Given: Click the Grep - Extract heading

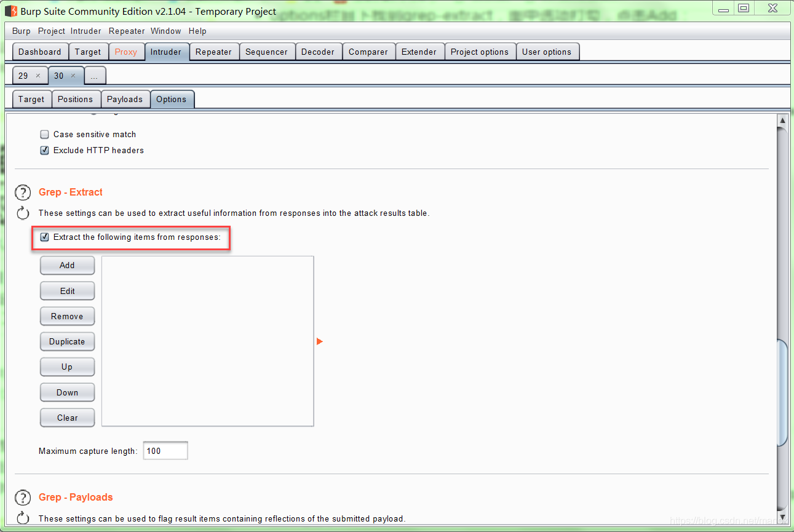Looking at the screenshot, I should (x=71, y=192).
